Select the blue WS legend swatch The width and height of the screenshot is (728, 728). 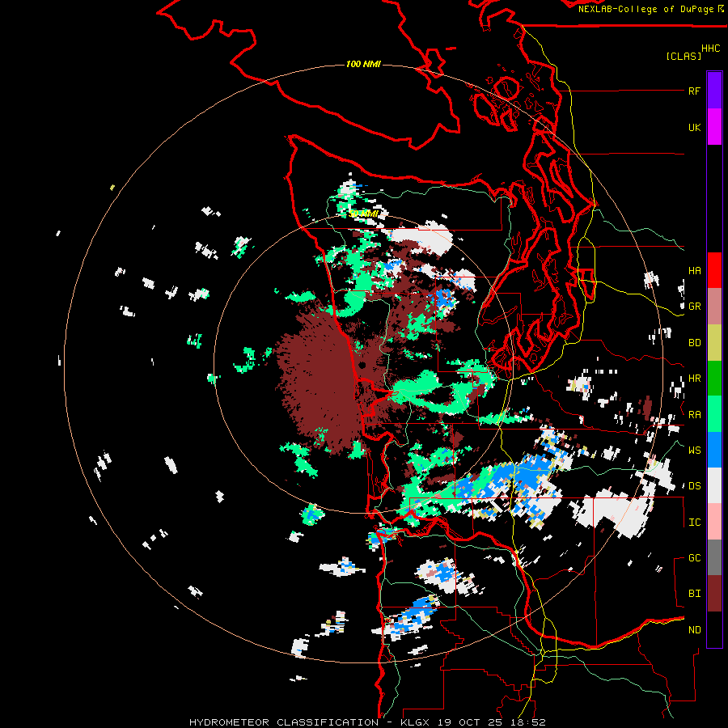click(714, 450)
